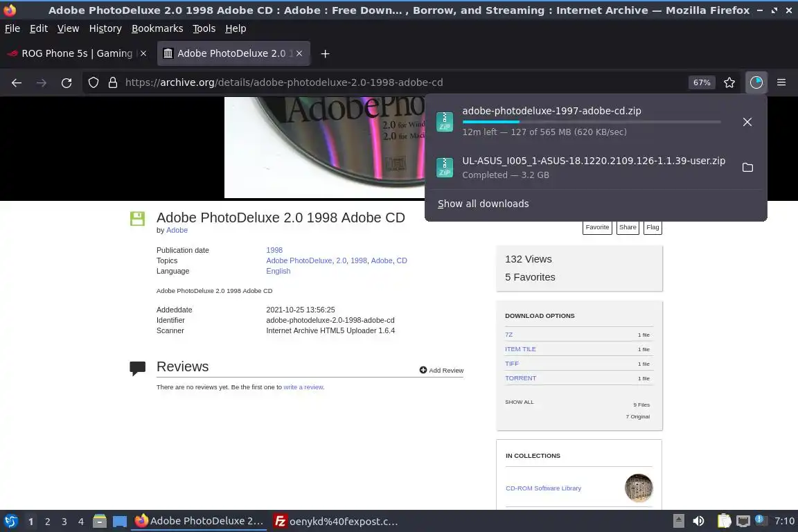Show all downloads

483,204
